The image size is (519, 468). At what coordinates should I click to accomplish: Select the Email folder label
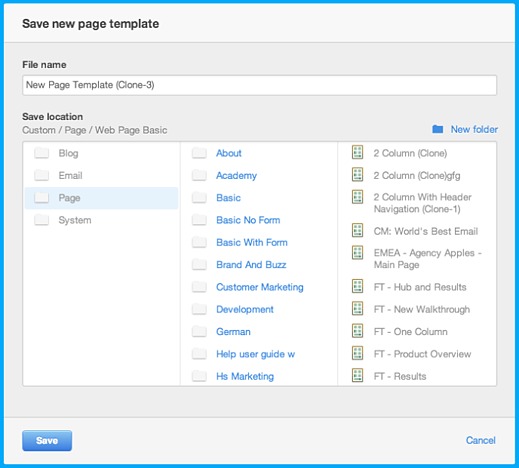70,175
